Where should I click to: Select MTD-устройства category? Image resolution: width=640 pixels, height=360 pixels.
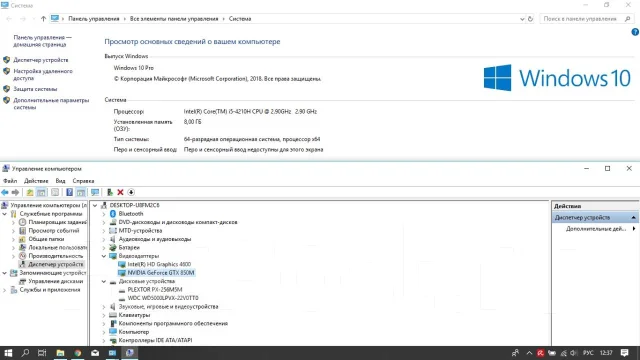[x=140, y=231]
